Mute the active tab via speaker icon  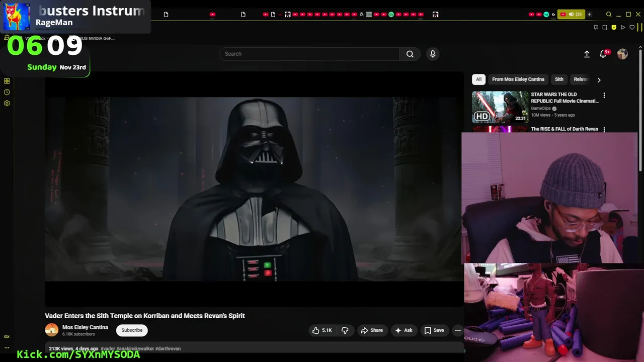(x=571, y=14)
